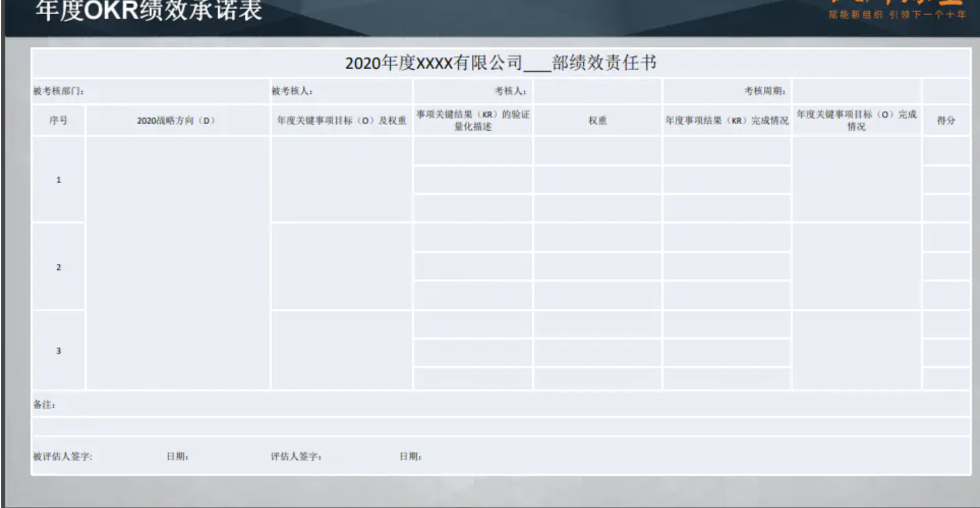
Task: Select the table heading 2020年度XXXX有限公司部绩效责任书
Action: click(501, 63)
